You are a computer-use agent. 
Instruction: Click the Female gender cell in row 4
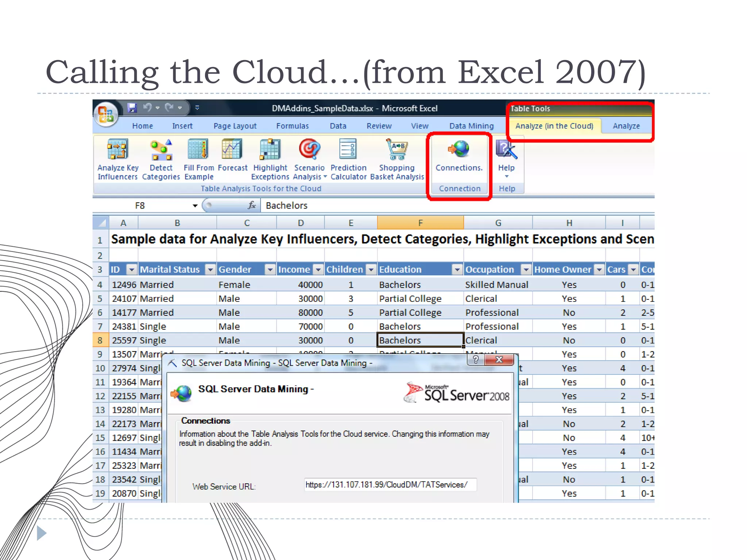[x=247, y=285]
